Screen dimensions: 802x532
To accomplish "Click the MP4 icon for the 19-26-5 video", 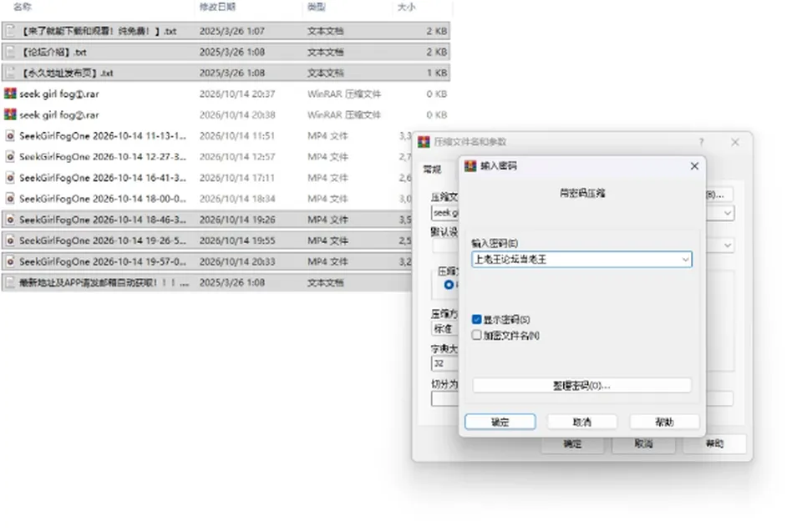I will point(10,241).
